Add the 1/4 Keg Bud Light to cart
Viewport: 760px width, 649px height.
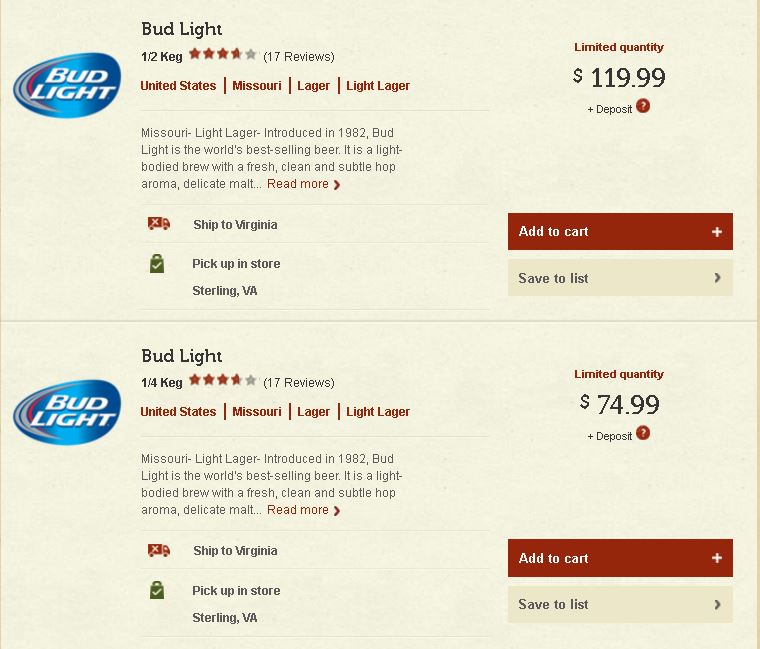620,558
